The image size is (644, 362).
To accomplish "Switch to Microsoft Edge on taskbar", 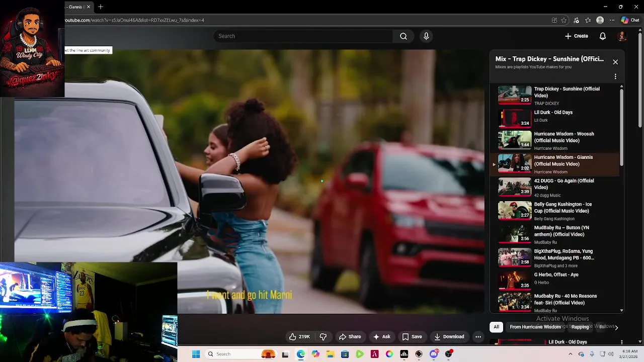I will coord(300,354).
